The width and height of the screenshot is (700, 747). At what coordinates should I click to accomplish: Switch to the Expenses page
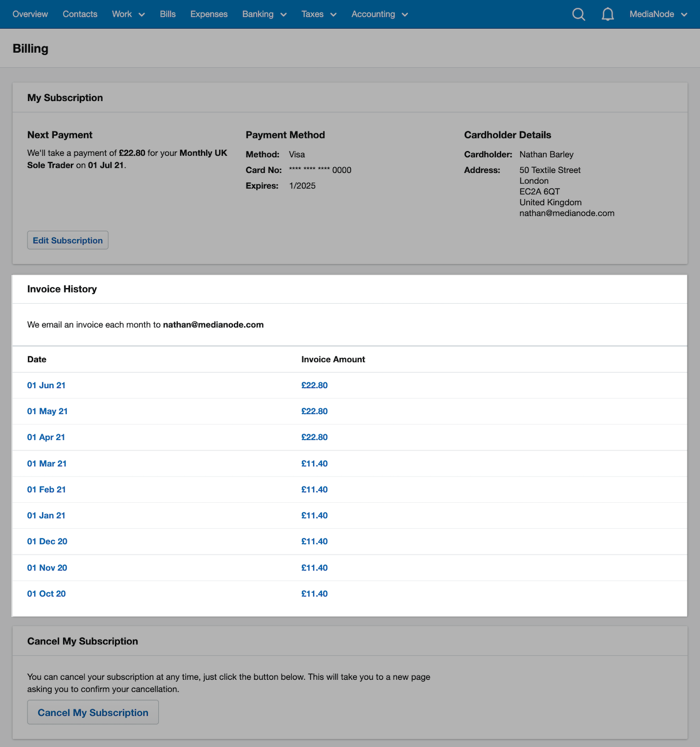coord(208,14)
